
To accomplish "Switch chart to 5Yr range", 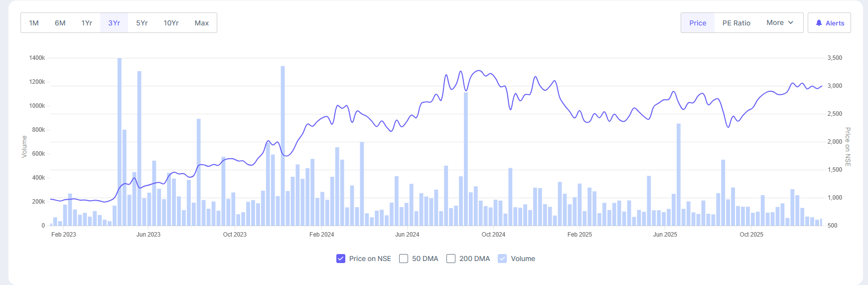I will point(142,23).
